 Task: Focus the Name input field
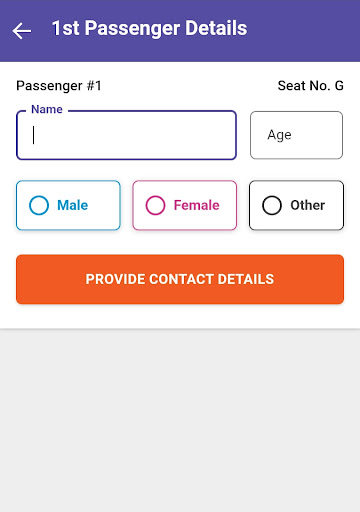pyautogui.click(x=127, y=135)
